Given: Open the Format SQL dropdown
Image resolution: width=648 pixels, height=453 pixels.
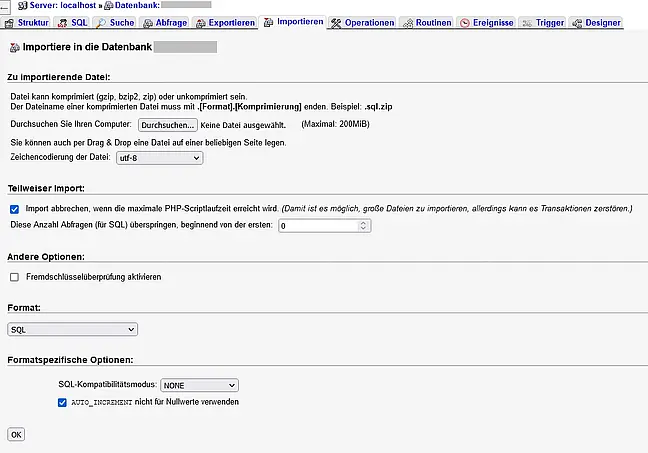Looking at the screenshot, I should click(72, 329).
